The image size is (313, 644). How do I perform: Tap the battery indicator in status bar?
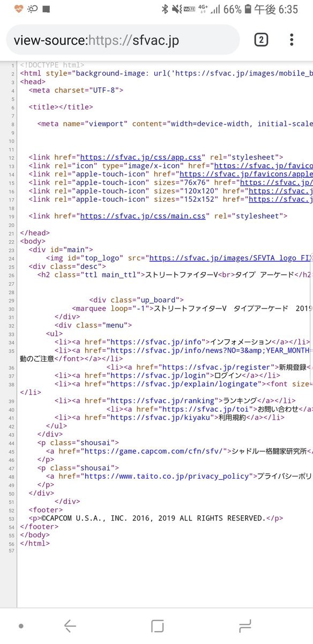(248, 9)
